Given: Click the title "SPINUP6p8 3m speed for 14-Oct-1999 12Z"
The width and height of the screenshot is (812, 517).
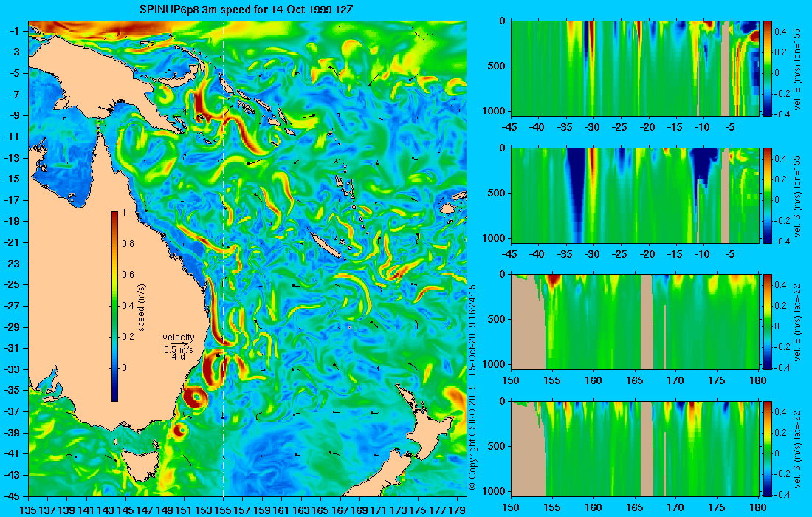Looking at the screenshot, I should (247, 10).
